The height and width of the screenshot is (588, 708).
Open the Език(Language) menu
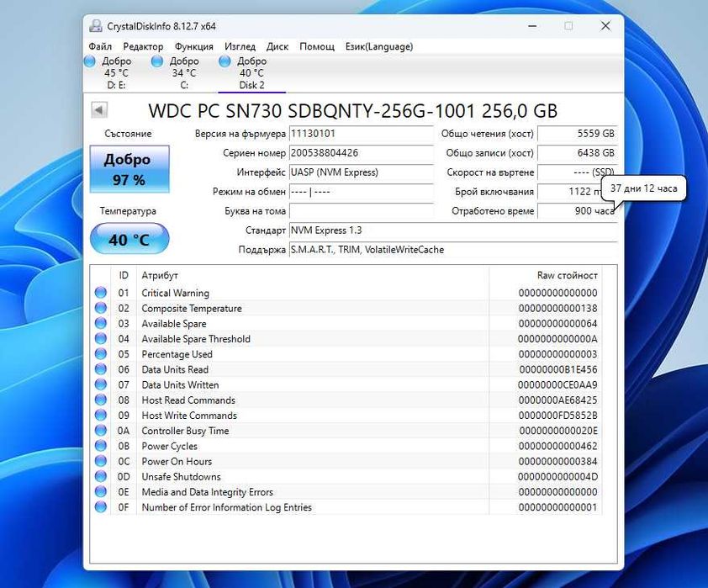click(x=379, y=46)
